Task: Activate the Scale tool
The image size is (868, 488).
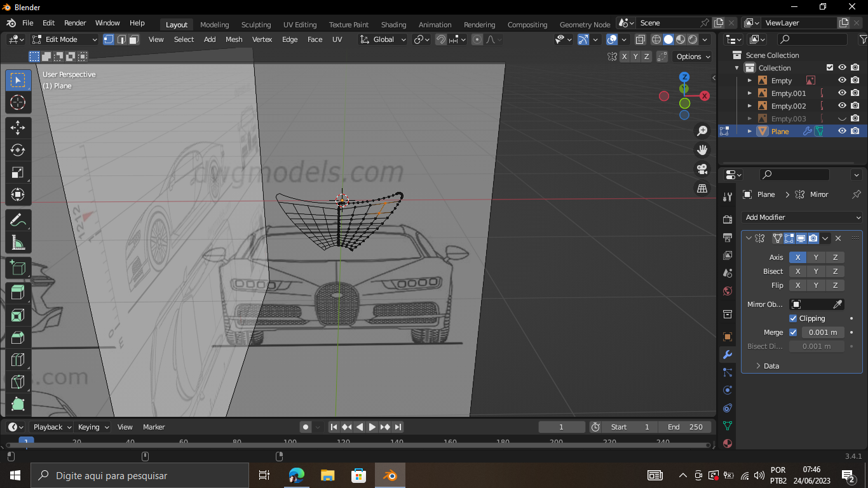Action: 18,172
